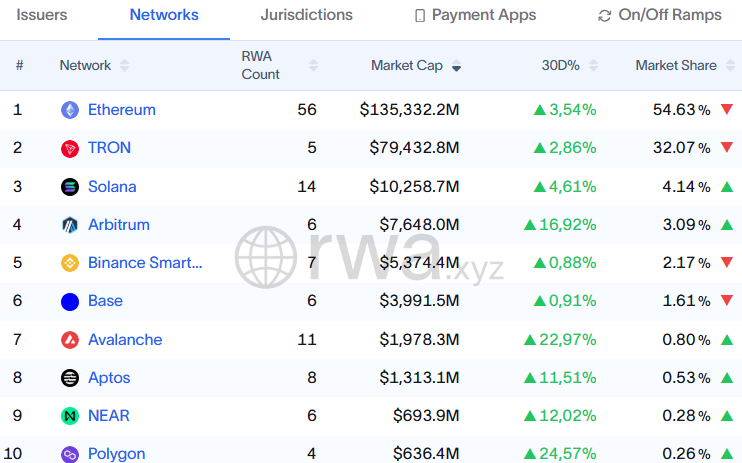
Task: Click TRON's market cap $79,432.8M
Action: coord(415,148)
